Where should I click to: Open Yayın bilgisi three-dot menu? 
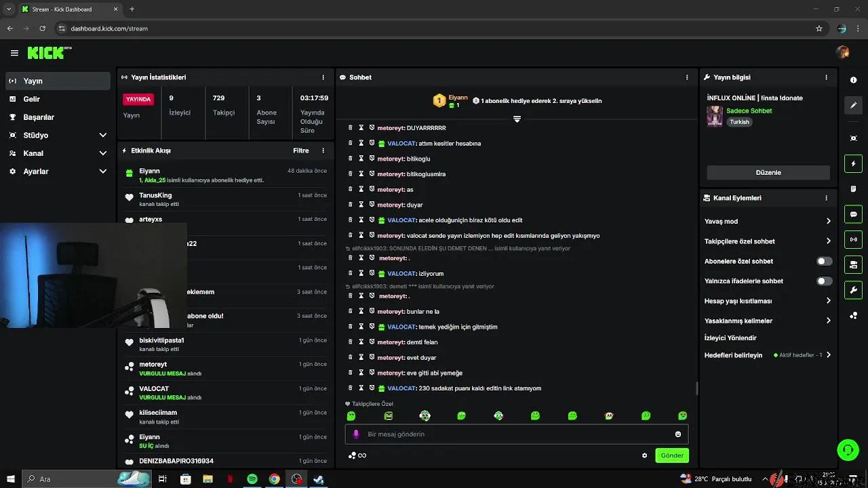(x=826, y=77)
